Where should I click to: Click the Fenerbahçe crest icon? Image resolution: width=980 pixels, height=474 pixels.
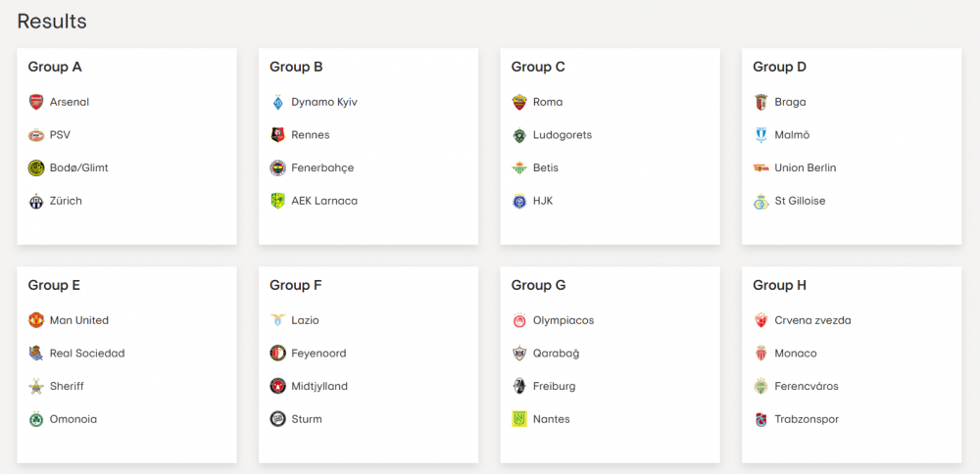(277, 168)
